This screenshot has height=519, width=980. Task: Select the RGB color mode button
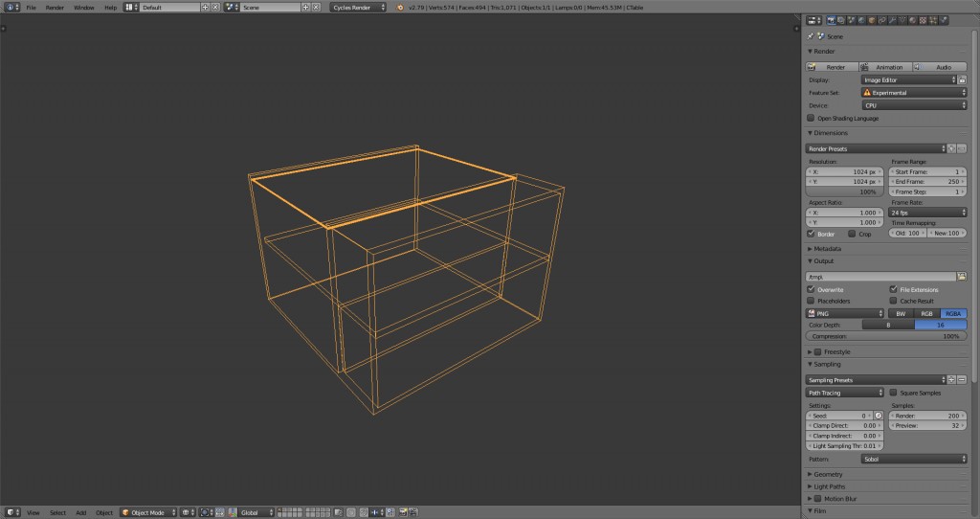tap(926, 313)
